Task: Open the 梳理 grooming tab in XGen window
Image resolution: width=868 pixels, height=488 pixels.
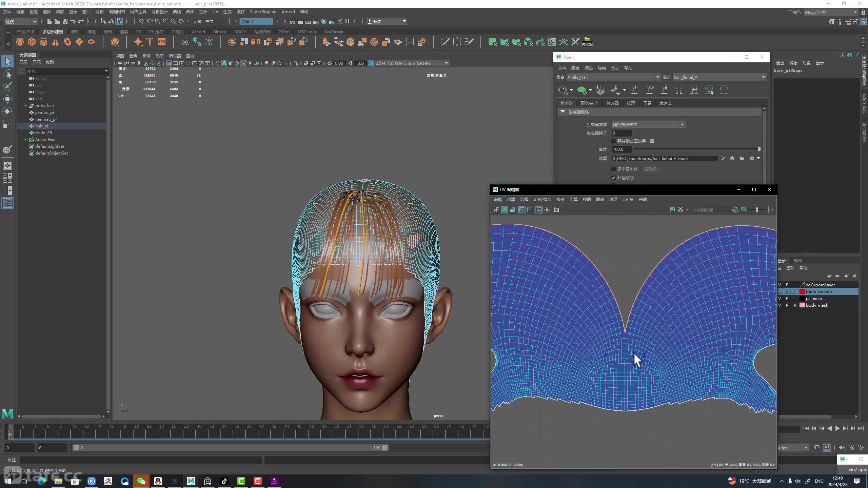Action: click(631, 103)
